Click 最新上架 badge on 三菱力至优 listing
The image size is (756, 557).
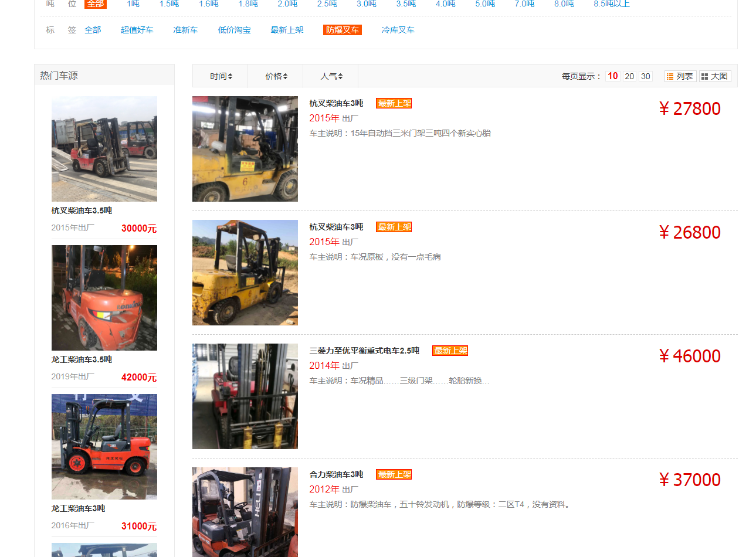click(450, 351)
